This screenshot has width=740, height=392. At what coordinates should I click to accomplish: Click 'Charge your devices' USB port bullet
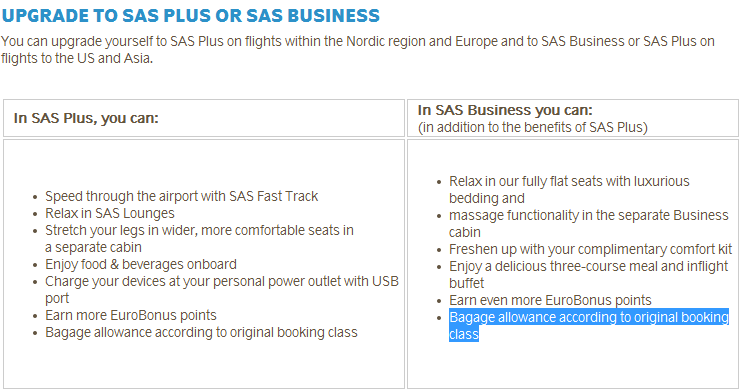(x=222, y=290)
